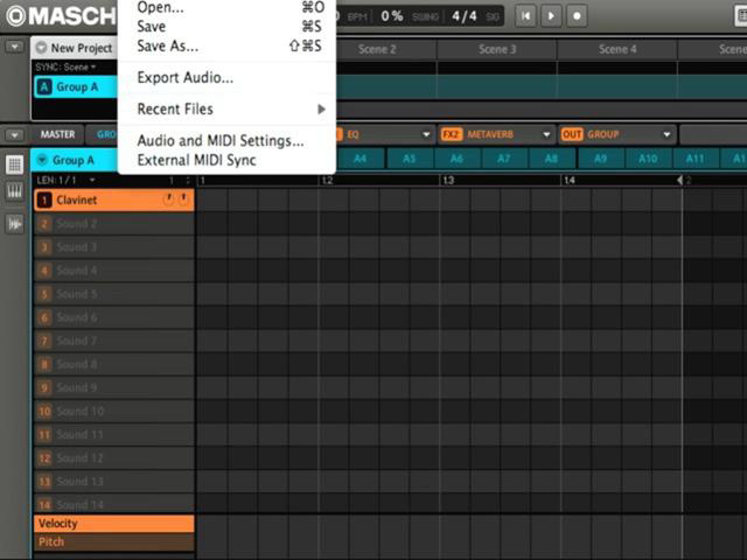Open the Recent Files submenu
The height and width of the screenshot is (560, 747).
point(227,109)
